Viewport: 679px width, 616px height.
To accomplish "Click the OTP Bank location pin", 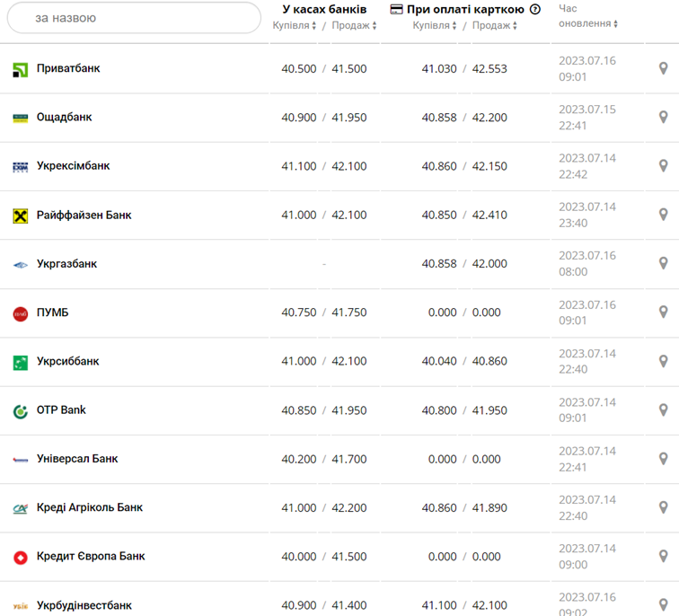I will 663,410.
